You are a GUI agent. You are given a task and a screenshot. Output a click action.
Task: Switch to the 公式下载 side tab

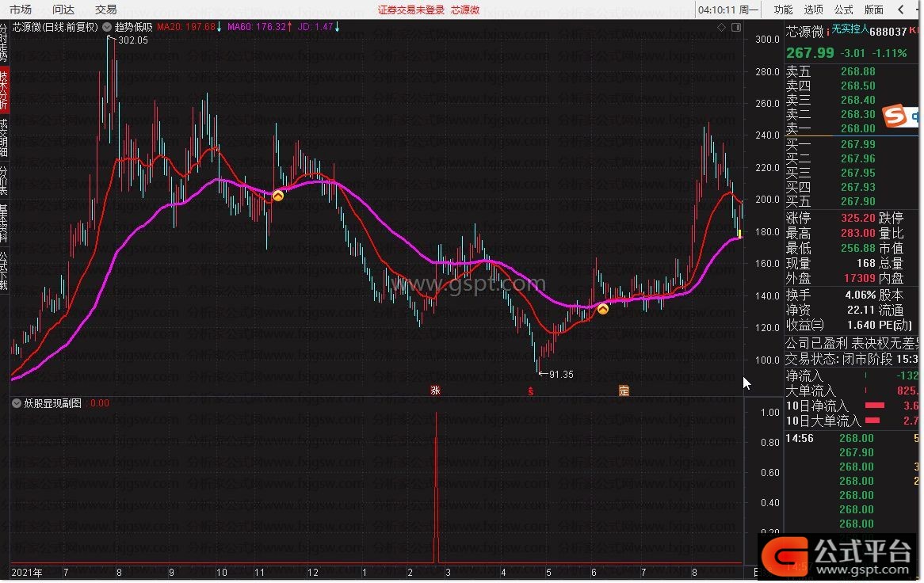(3, 270)
